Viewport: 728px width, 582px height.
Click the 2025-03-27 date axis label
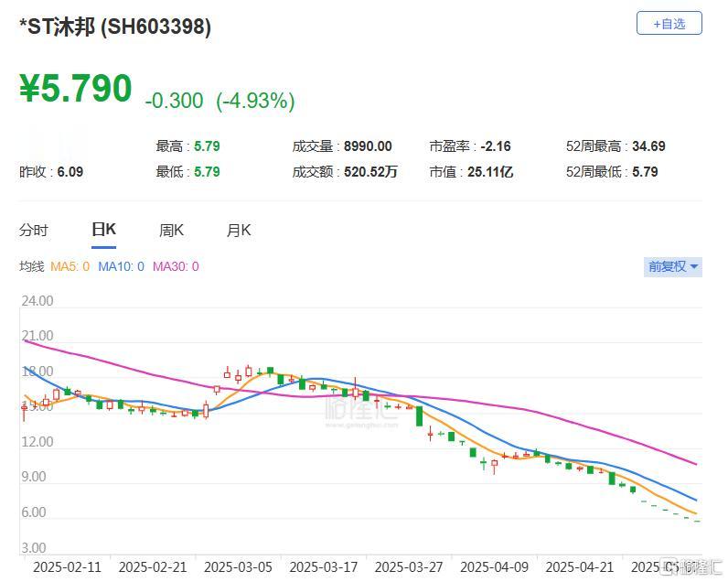click(x=409, y=567)
